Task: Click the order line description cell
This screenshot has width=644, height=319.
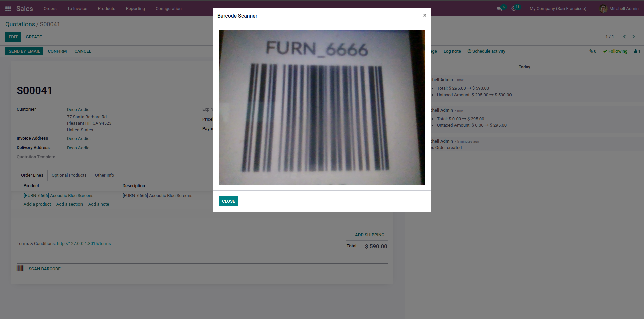Action: [x=157, y=196]
